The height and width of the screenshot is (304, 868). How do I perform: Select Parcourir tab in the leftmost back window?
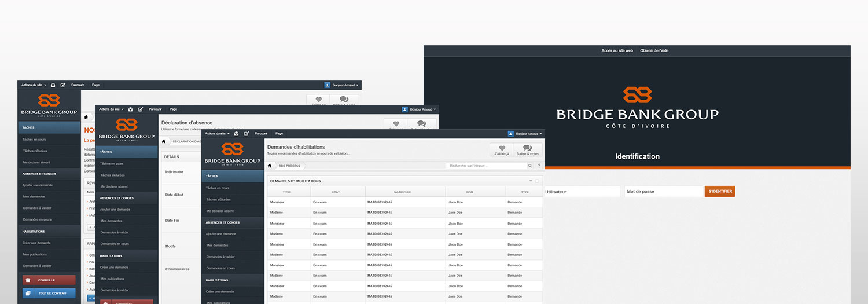(78, 85)
